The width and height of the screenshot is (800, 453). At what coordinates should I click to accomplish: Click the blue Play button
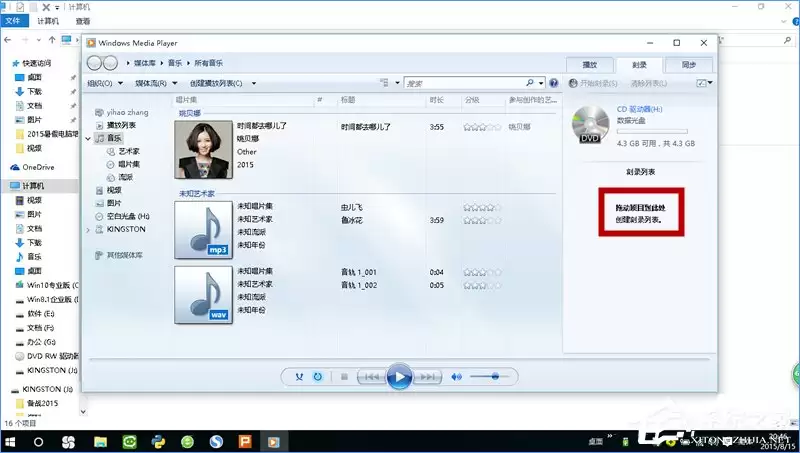[399, 377]
